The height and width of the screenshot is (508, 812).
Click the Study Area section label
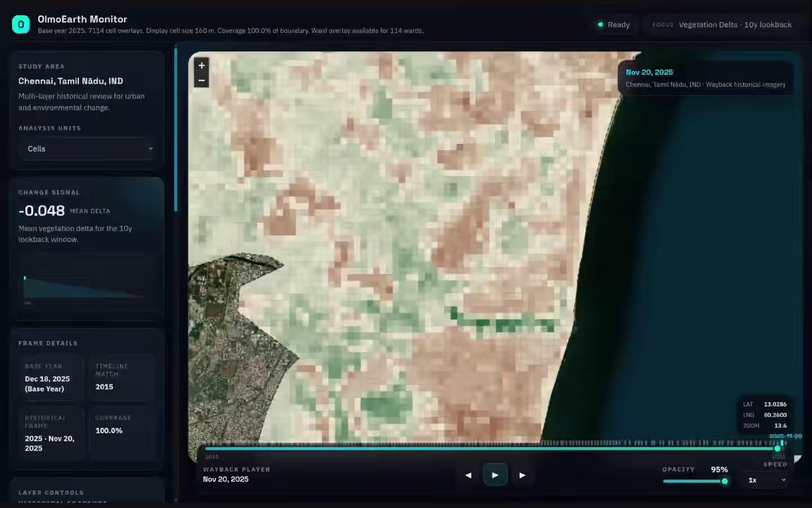point(41,67)
